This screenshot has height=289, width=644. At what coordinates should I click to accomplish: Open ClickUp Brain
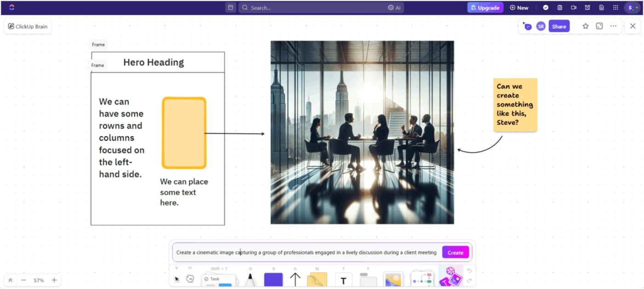(27, 26)
